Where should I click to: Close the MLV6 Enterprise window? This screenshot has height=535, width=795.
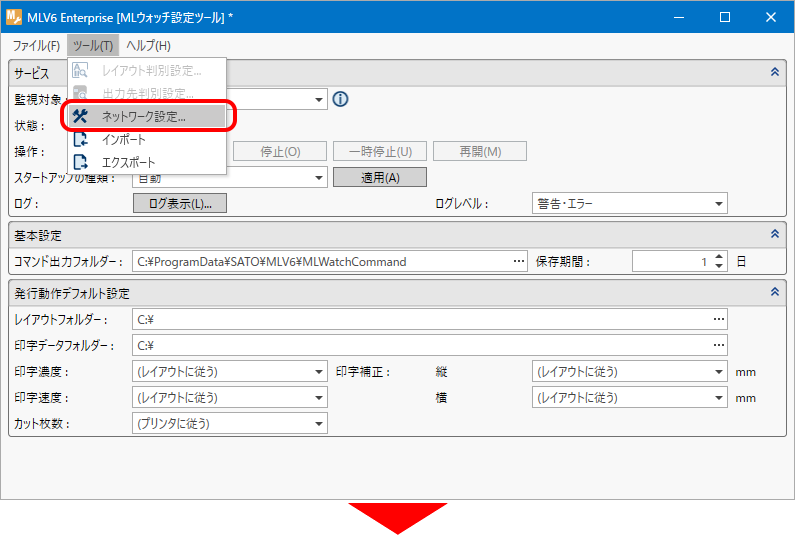pos(771,17)
